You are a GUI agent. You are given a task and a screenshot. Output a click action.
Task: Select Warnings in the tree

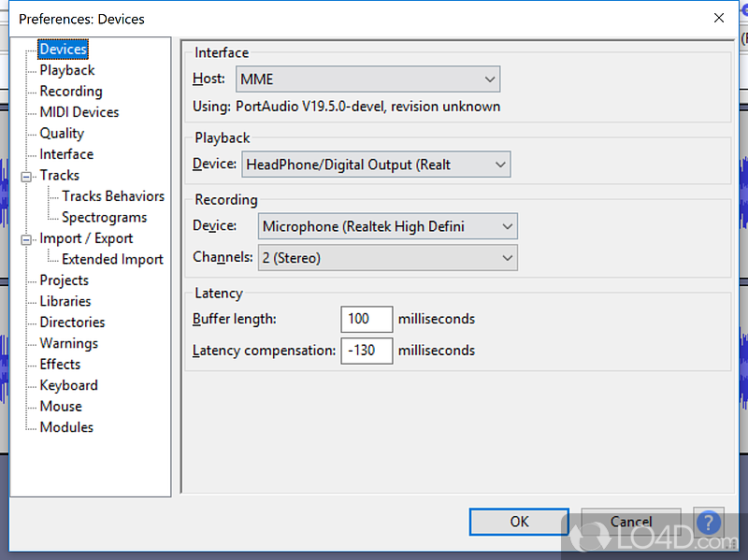[x=69, y=343]
